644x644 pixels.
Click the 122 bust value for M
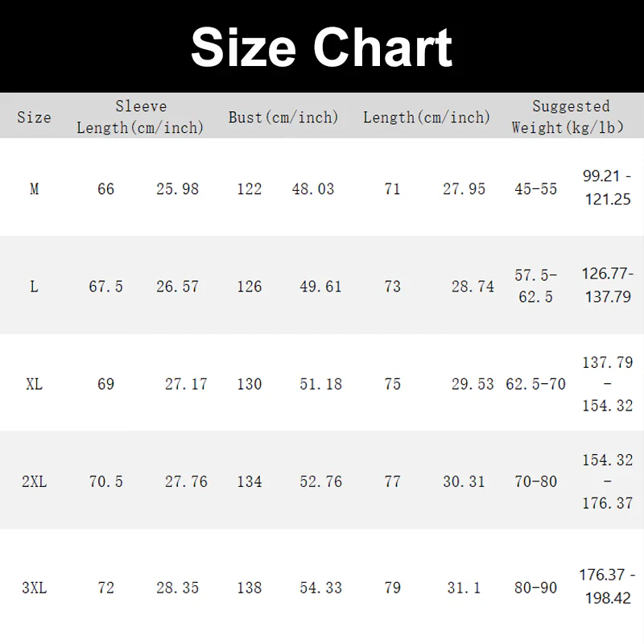(250, 189)
